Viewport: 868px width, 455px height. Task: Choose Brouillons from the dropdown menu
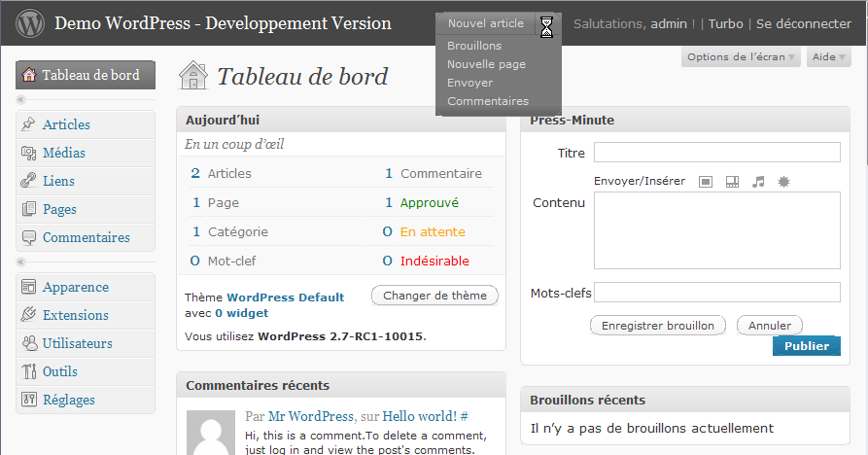(474, 46)
